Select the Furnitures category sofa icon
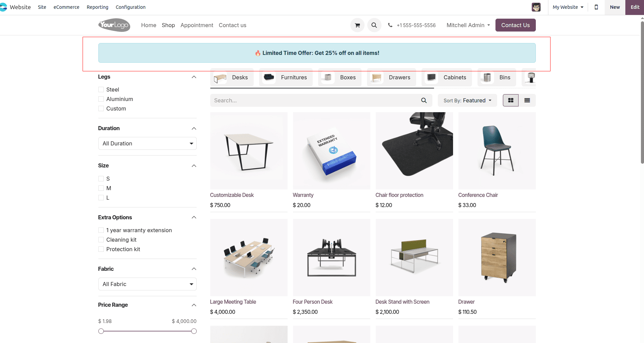Image resolution: width=644 pixels, height=343 pixels. coord(269,78)
